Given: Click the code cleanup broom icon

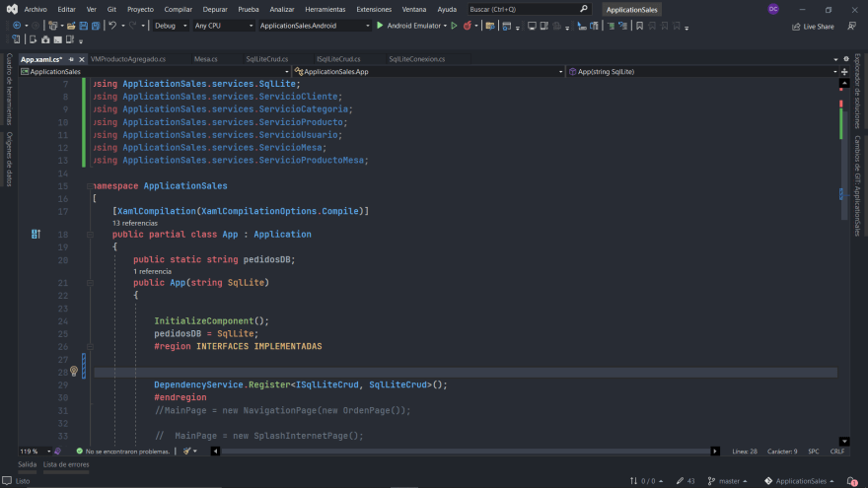Looking at the screenshot, I should click(187, 451).
